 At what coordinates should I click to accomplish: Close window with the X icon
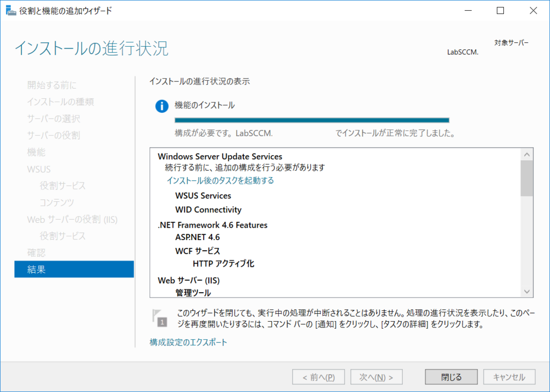[533, 11]
